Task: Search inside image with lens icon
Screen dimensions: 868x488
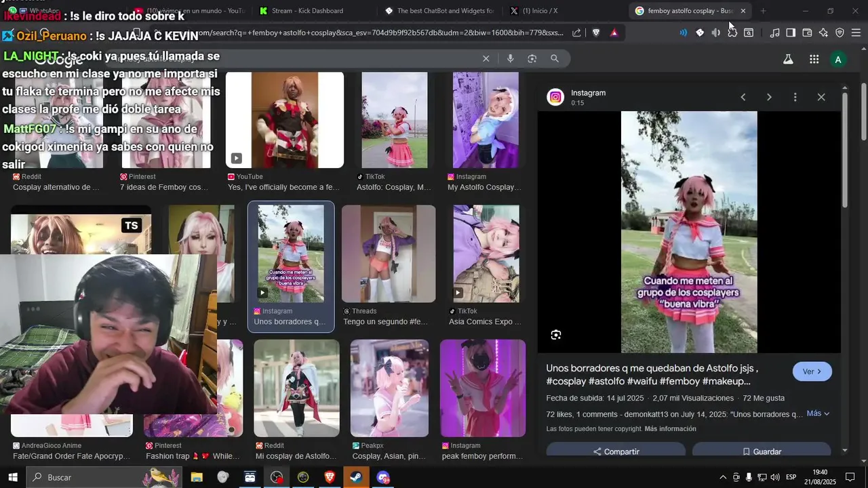Action: coord(556,335)
